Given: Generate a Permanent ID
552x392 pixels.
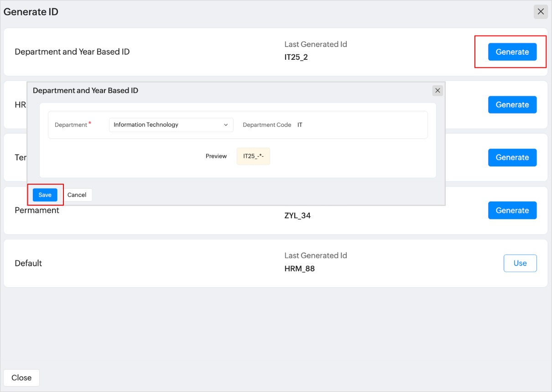Looking at the screenshot, I should [x=512, y=211].
